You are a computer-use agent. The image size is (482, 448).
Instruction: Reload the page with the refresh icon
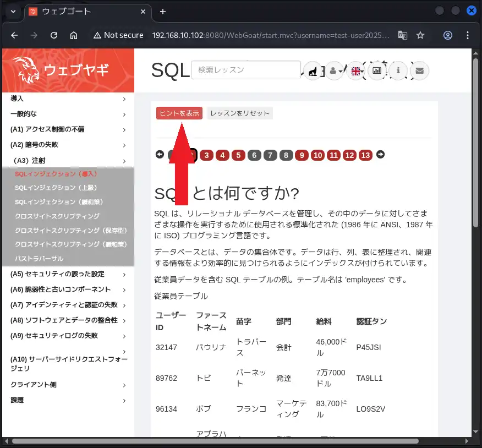53,35
